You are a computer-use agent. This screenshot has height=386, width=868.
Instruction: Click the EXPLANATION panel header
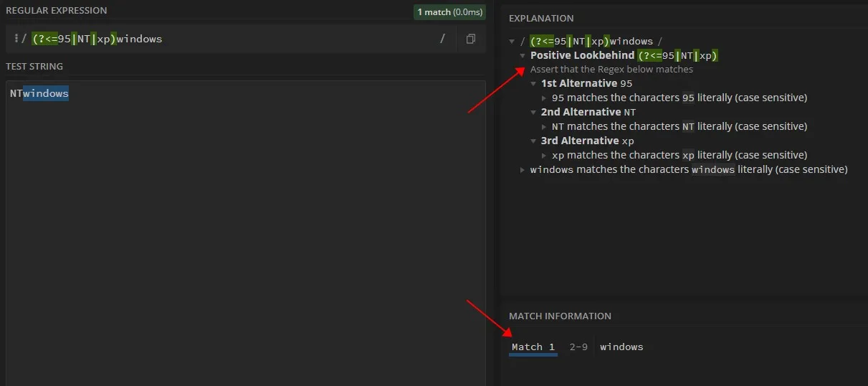click(541, 19)
